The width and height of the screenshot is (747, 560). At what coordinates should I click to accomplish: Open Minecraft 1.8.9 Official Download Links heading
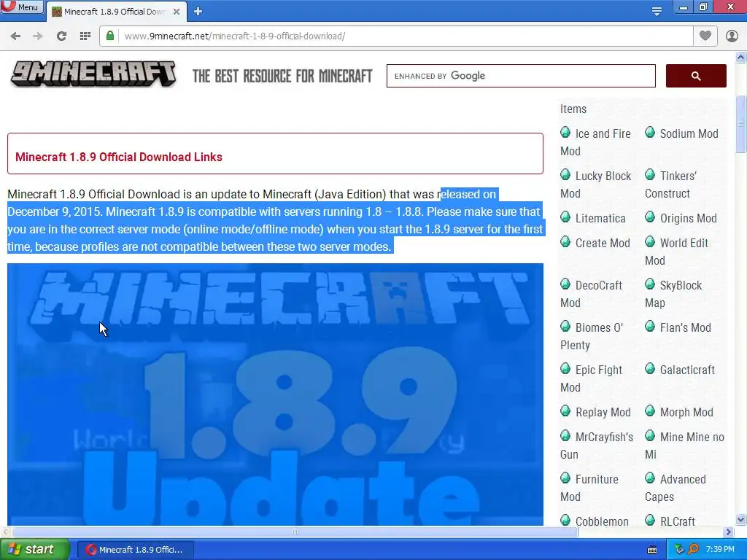tap(119, 157)
